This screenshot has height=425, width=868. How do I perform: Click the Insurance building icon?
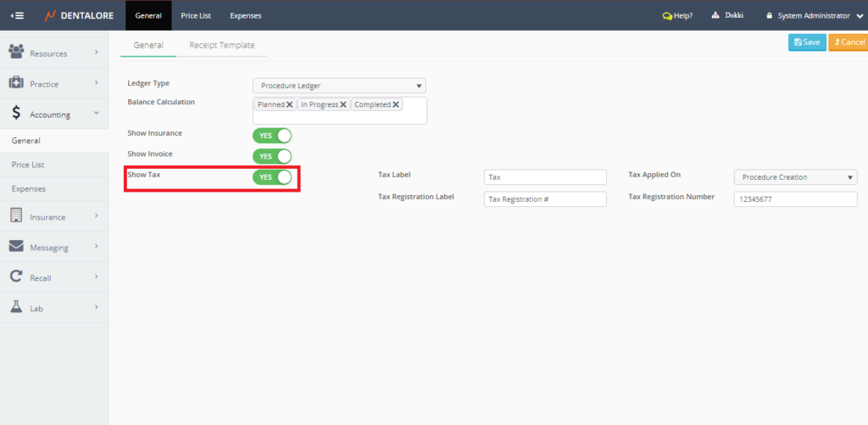16,216
